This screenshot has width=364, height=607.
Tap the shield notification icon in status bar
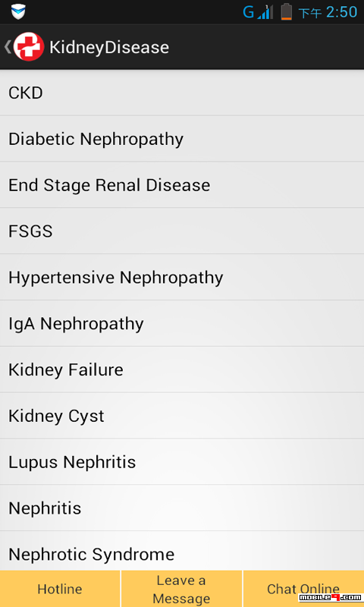[18, 11]
